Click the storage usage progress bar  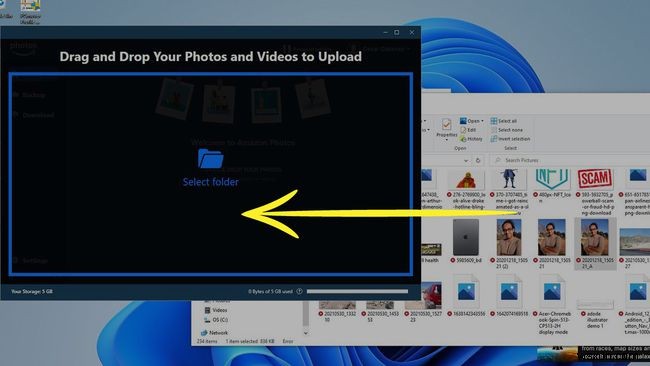point(357,291)
